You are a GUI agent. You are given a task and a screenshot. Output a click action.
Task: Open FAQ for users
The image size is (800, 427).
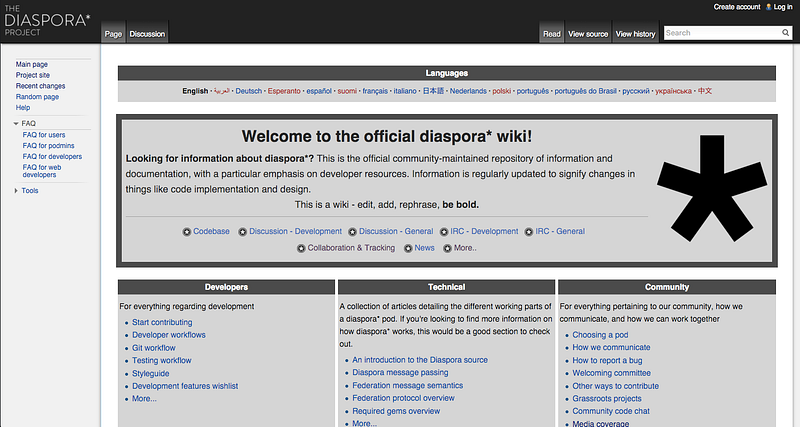click(x=44, y=135)
